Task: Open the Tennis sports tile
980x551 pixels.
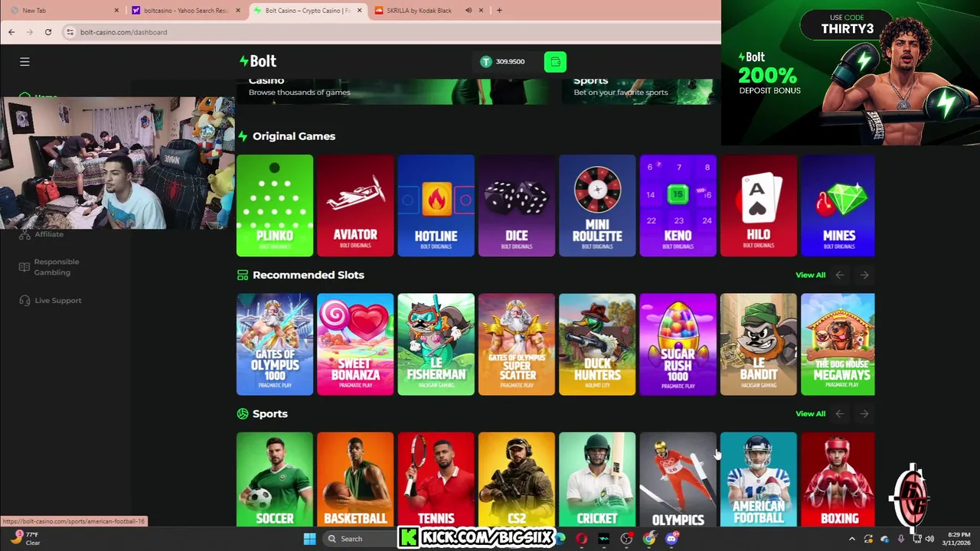Action: tap(436, 480)
